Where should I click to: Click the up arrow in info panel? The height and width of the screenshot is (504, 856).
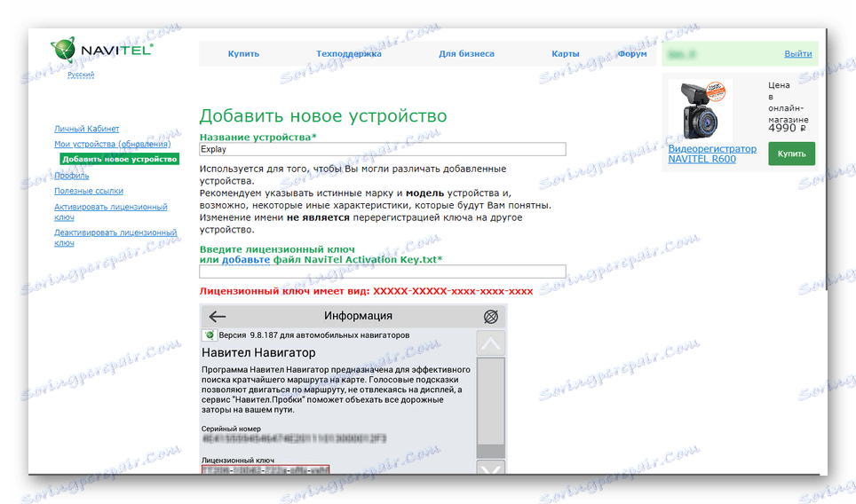coord(491,343)
